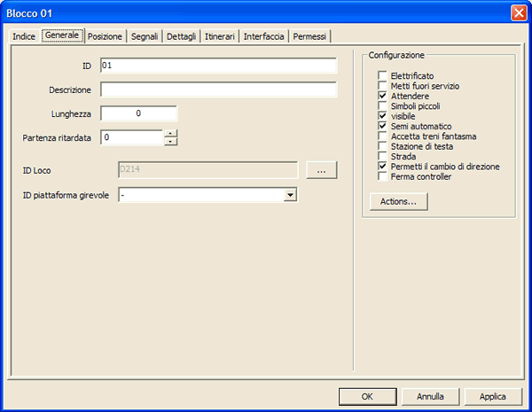Go to the Itinerari tab
Screen dimensions: 532x412
219,36
